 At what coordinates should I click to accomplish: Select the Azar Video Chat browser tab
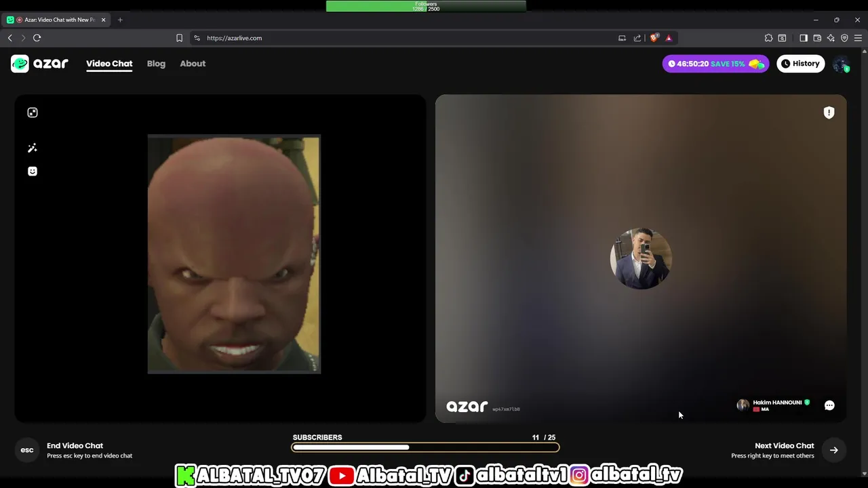click(58, 20)
